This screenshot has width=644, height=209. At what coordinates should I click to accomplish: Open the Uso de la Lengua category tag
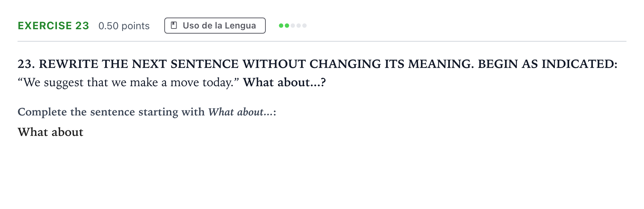coord(215,26)
